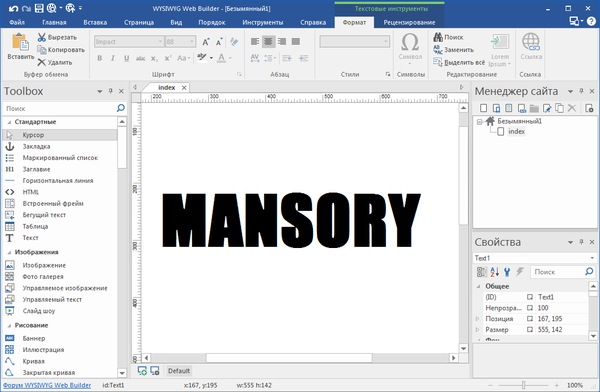
Task: Switch to the Главная ribbon tab
Action: [x=54, y=22]
